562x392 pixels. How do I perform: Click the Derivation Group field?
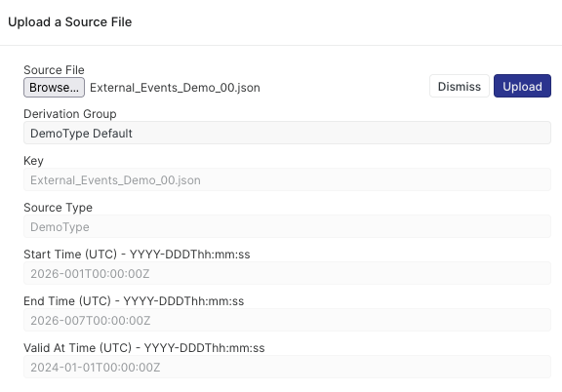287,133
